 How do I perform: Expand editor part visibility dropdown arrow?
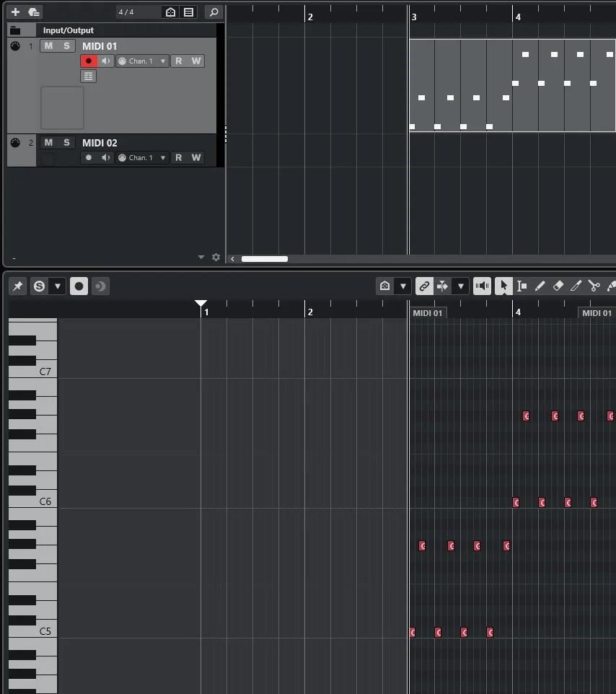click(403, 286)
